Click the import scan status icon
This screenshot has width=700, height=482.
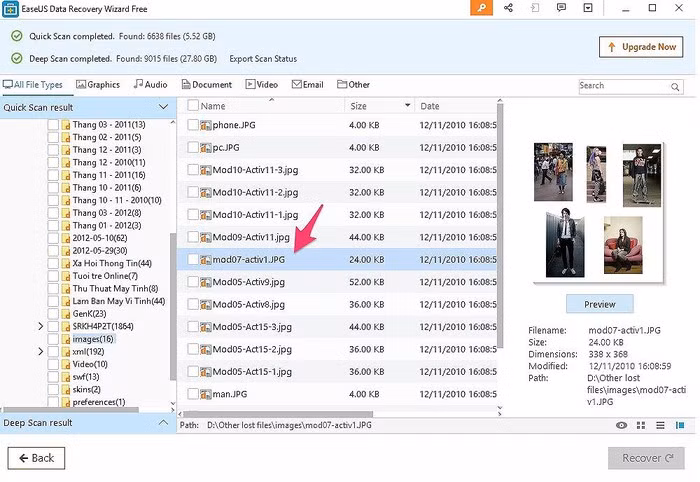coord(535,8)
